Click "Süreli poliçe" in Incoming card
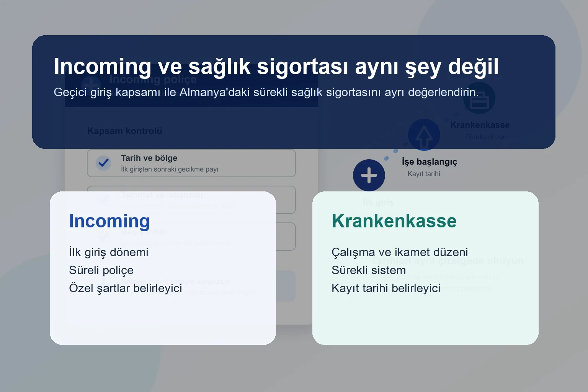The height and width of the screenshot is (392, 588). [x=101, y=270]
